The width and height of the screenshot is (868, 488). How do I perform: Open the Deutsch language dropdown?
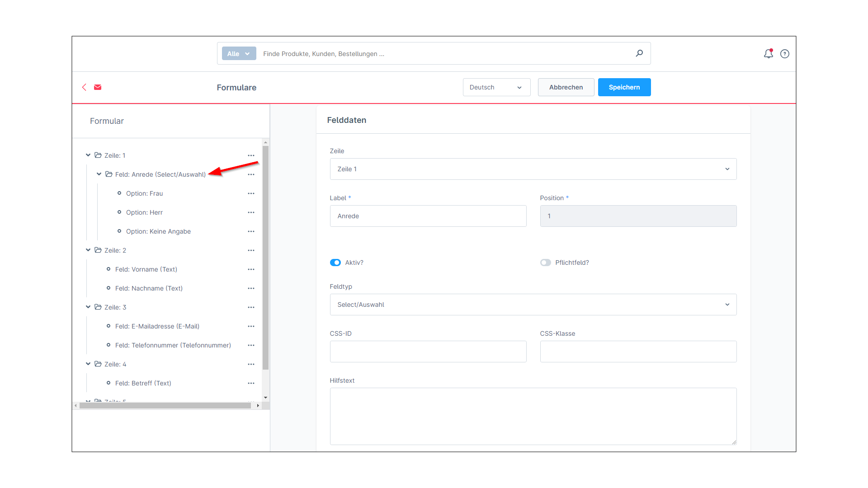click(496, 87)
